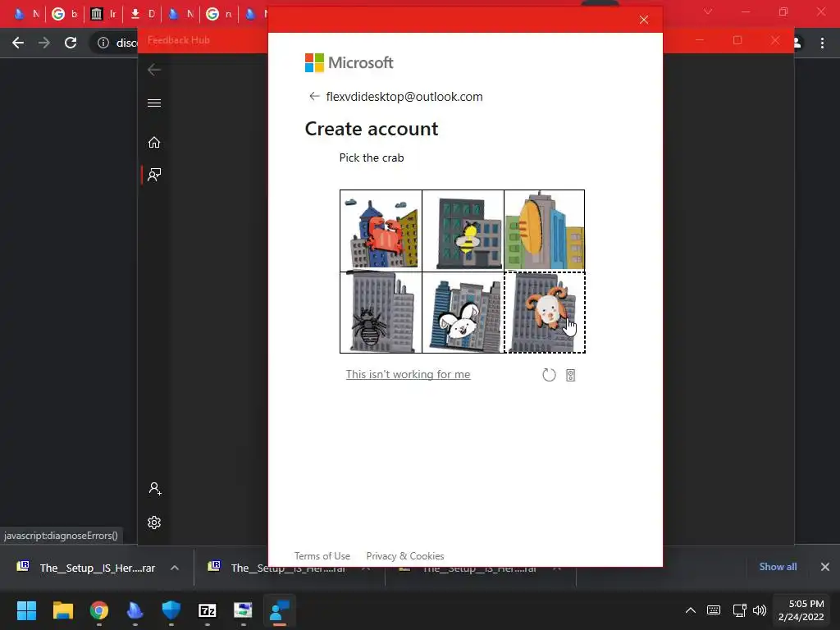Open the blue flame app on taskbar
This screenshot has height=630, width=840.
tap(135, 610)
